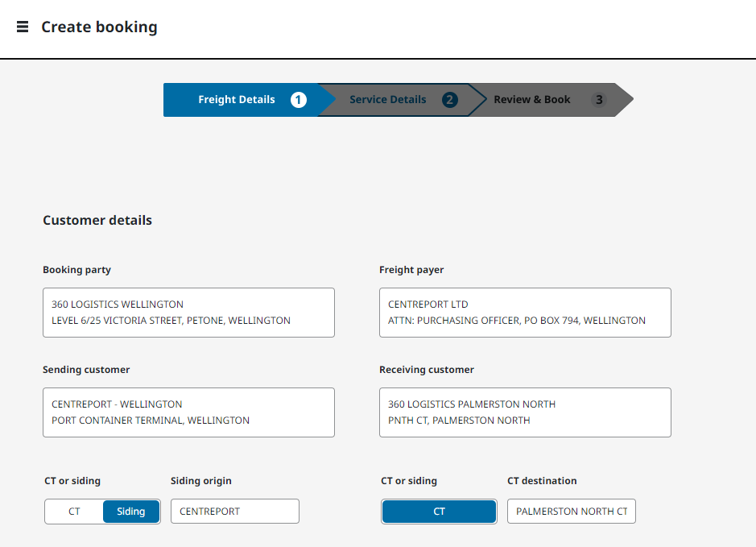Jump to the Review & Book step
Image resolution: width=756 pixels, height=547 pixels.
(x=531, y=100)
